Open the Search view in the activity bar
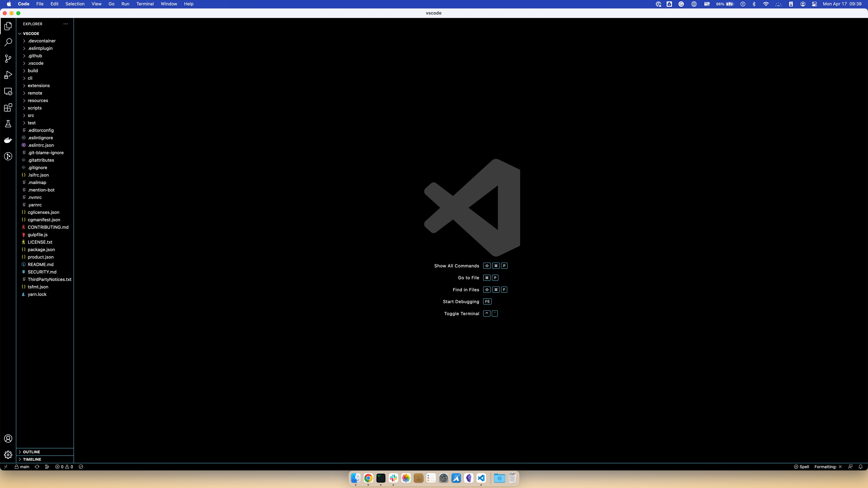Image resolution: width=868 pixels, height=488 pixels. 8,42
